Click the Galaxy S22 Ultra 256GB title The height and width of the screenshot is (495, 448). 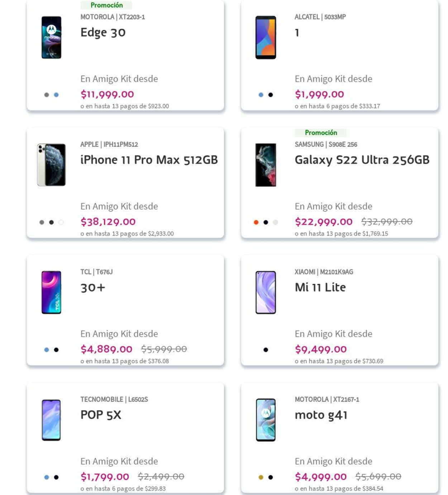click(362, 160)
